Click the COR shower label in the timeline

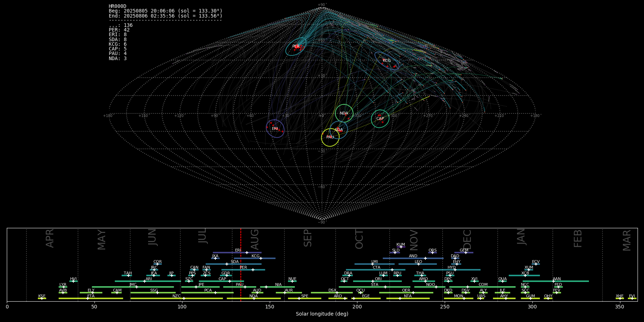pos(157,262)
